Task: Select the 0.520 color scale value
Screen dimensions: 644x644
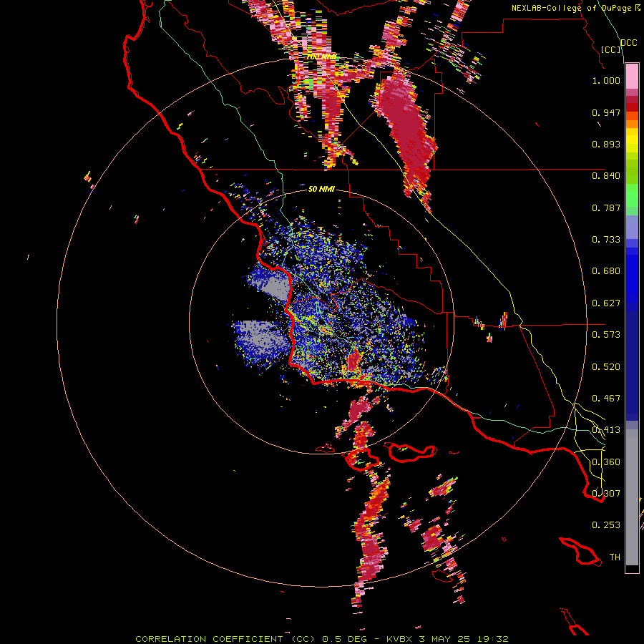Action: (x=606, y=367)
